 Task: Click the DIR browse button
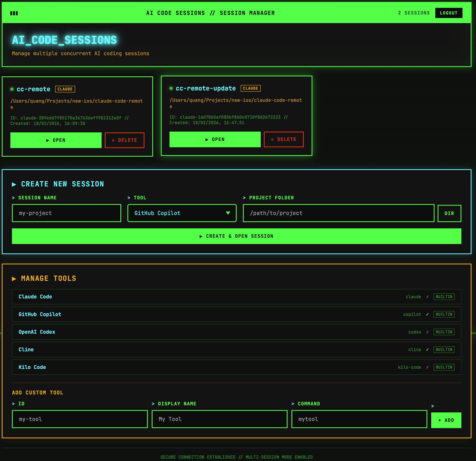point(449,213)
